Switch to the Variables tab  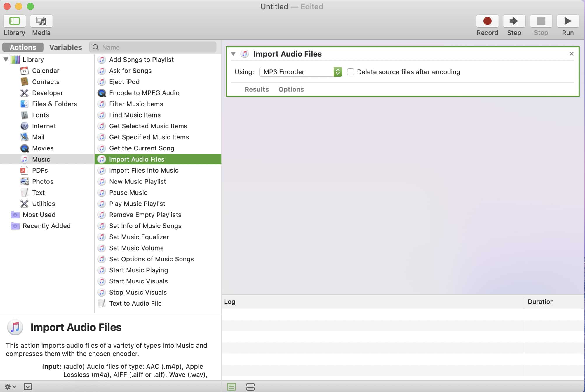point(65,47)
